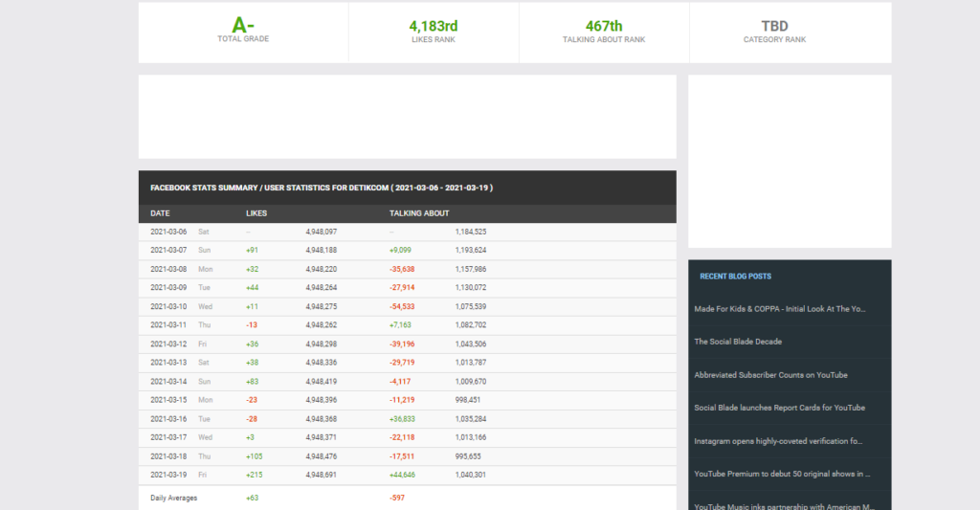Click talking about total 995,655
Image resolution: width=980 pixels, height=510 pixels.
pyautogui.click(x=467, y=456)
